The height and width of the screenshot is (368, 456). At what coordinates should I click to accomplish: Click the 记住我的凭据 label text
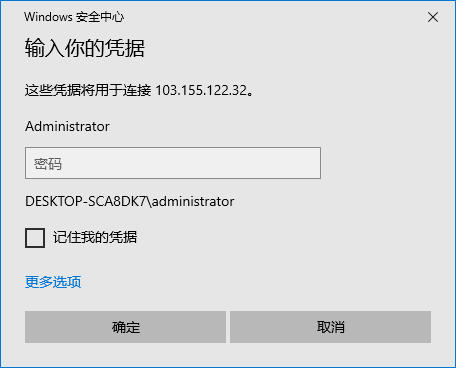tap(95, 237)
